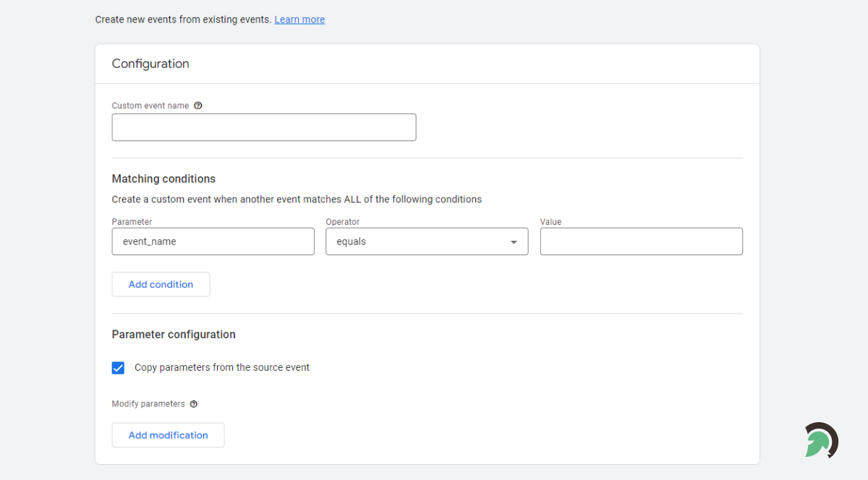The height and width of the screenshot is (480, 868).
Task: Click the Operator dropdown arrow icon
Action: pos(514,242)
